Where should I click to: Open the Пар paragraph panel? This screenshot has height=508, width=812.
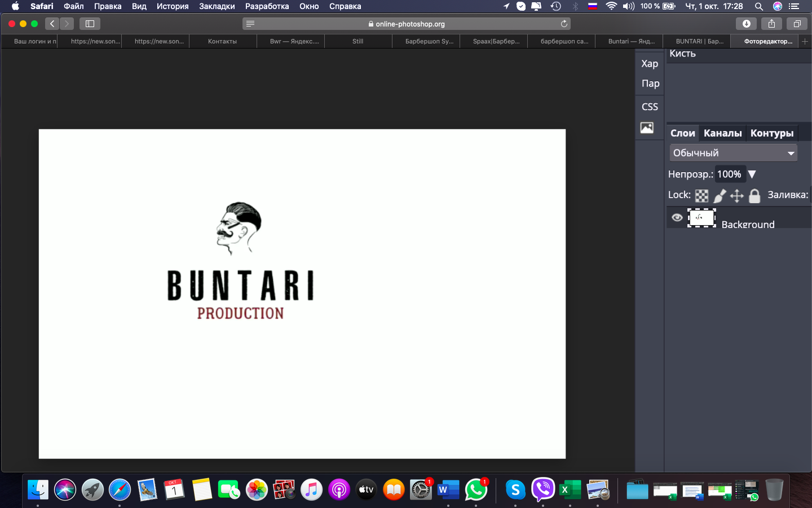pyautogui.click(x=650, y=84)
